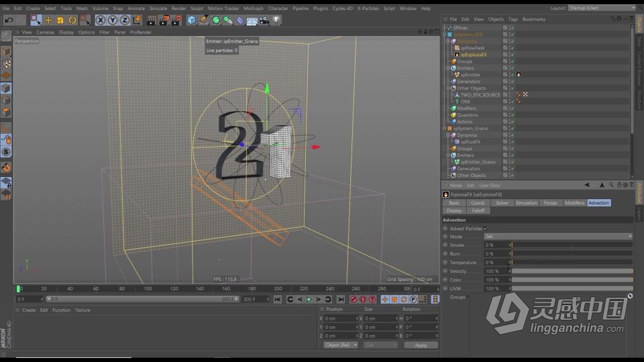Toggle the coordinate system icon
The width and height of the screenshot is (644, 362).
(x=137, y=19)
